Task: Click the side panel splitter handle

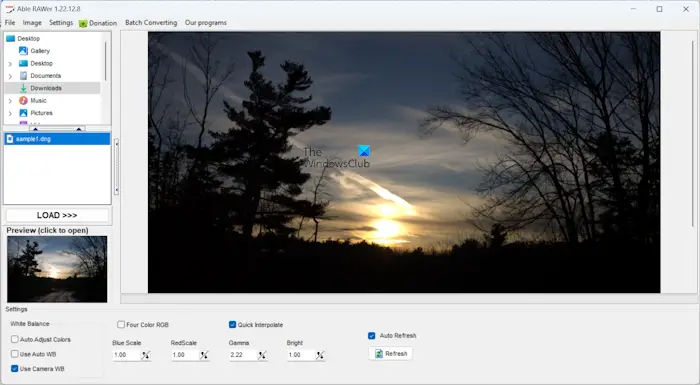Action: (117, 167)
